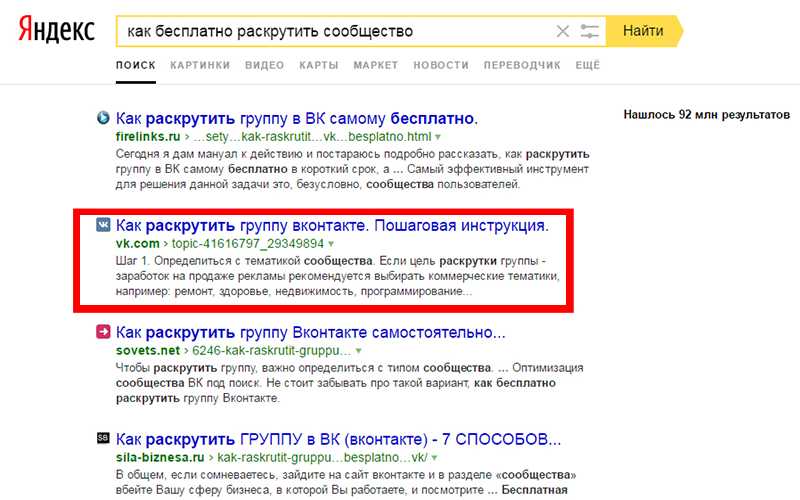The image size is (800, 500).
Task: Expand dropdown arrow after firelinks.ru URL
Action: click(438, 137)
